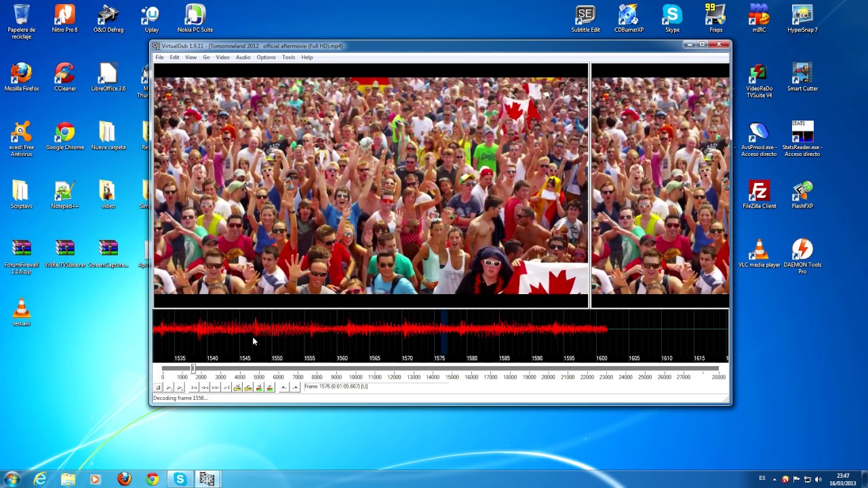Click the VirtualDub taskbar button

click(x=207, y=479)
